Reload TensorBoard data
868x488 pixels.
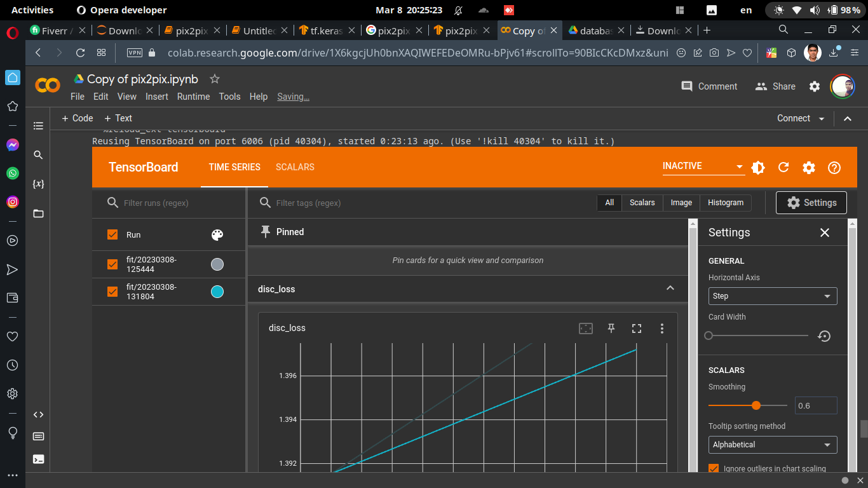[x=783, y=167]
